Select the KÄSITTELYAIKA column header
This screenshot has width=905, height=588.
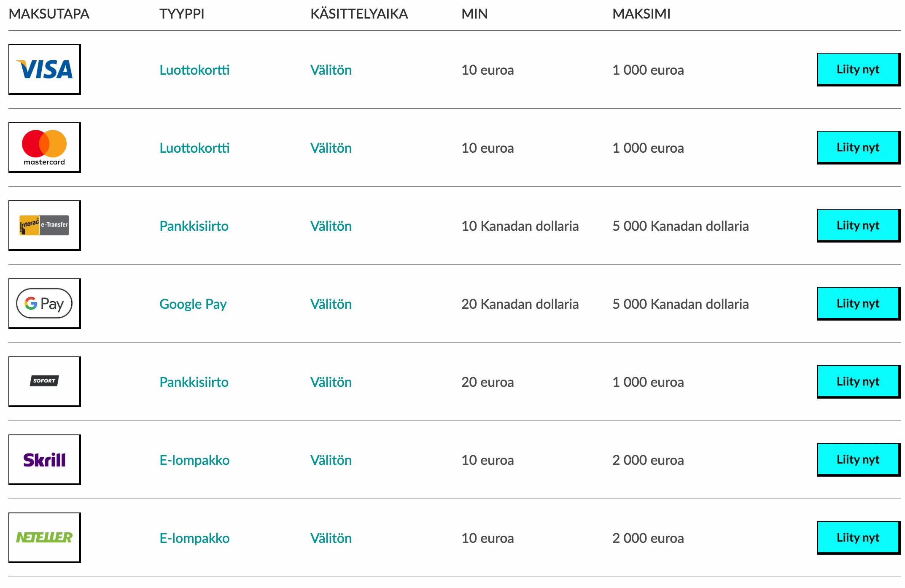coord(359,14)
